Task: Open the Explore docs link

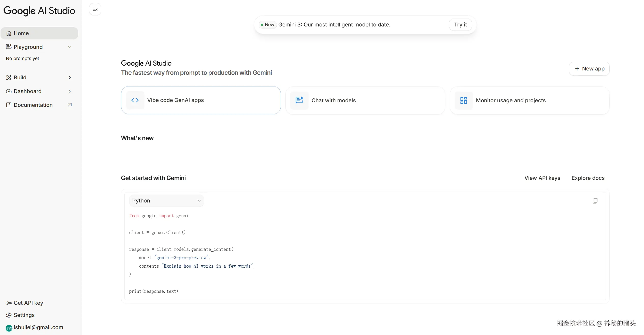Action: tap(588, 178)
